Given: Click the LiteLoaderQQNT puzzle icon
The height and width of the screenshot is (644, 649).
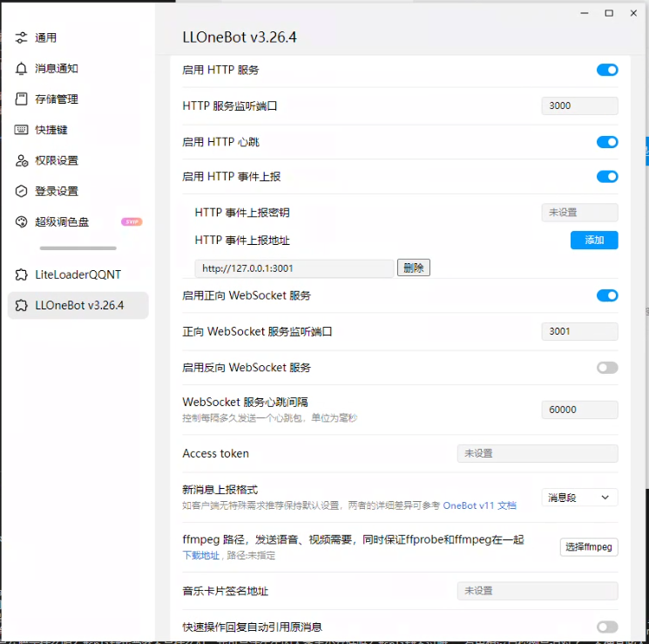Looking at the screenshot, I should click(x=21, y=275).
